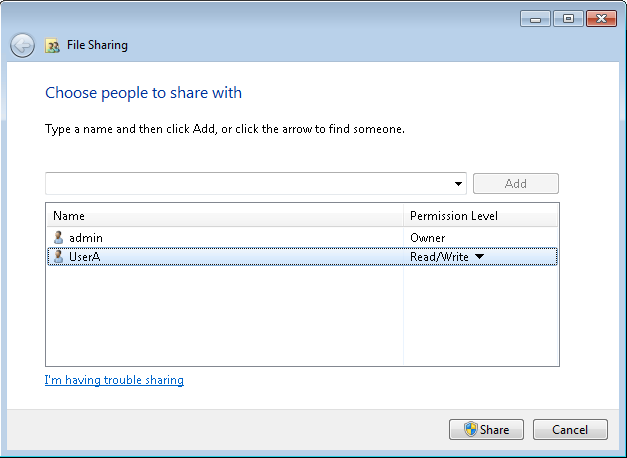Select the UserA row in list

(302, 256)
